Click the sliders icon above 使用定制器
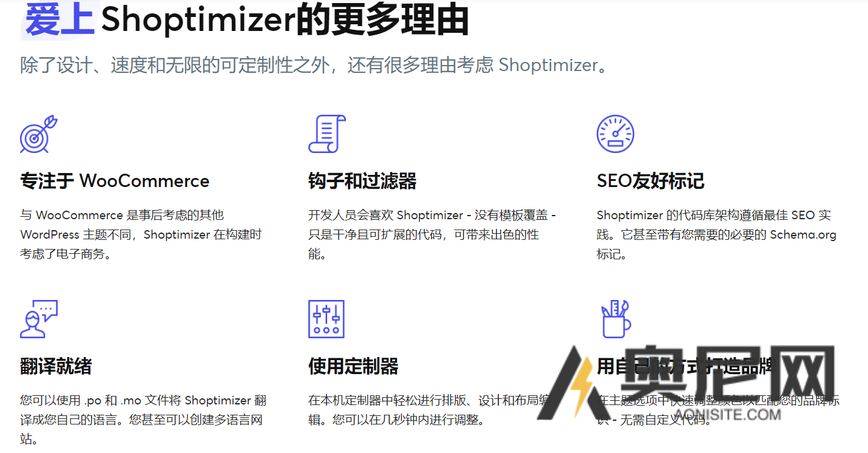Image resolution: width=868 pixels, height=453 pixels. pos(327,319)
